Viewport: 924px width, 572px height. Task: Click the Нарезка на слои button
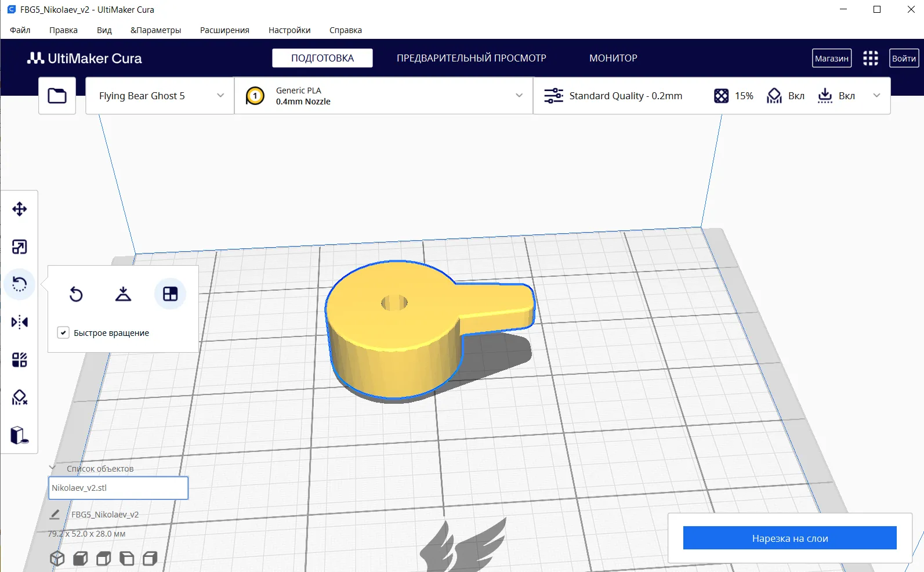click(x=789, y=538)
